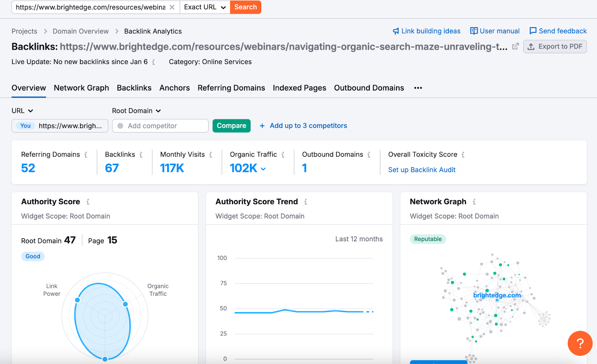Open the Exact URL dropdown

pos(205,7)
